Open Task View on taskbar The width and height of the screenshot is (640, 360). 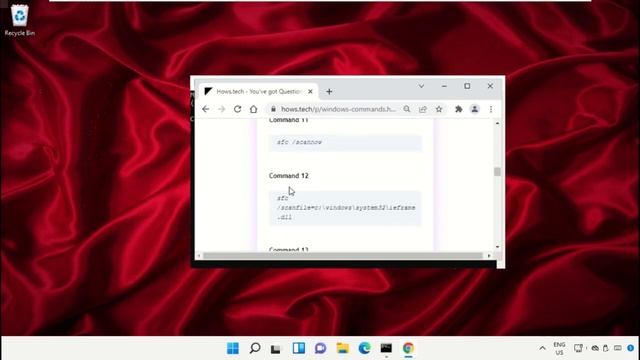[276, 349]
